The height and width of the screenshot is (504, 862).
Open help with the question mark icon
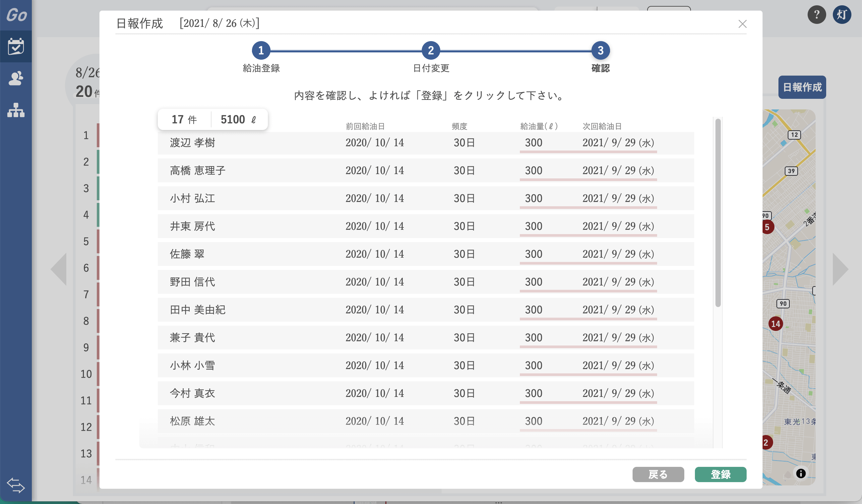[x=817, y=15]
